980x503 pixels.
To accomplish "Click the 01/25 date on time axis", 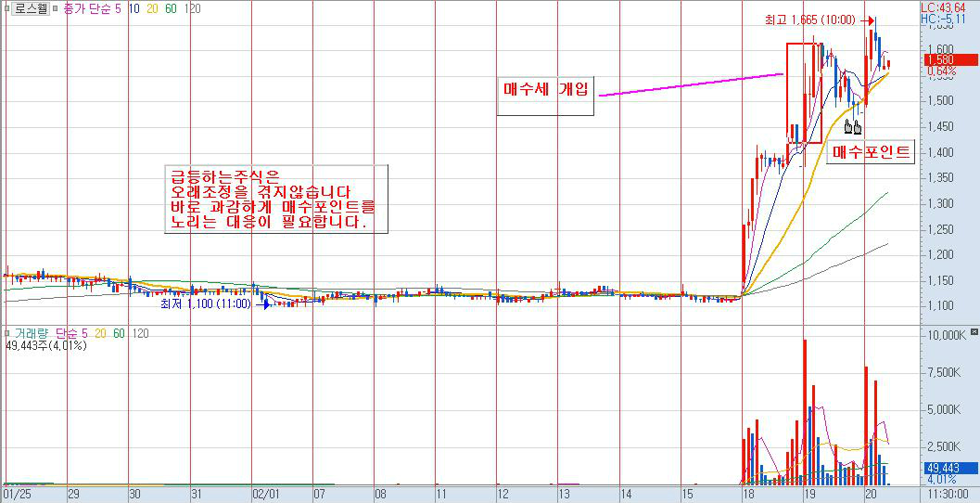I will pyautogui.click(x=15, y=495).
